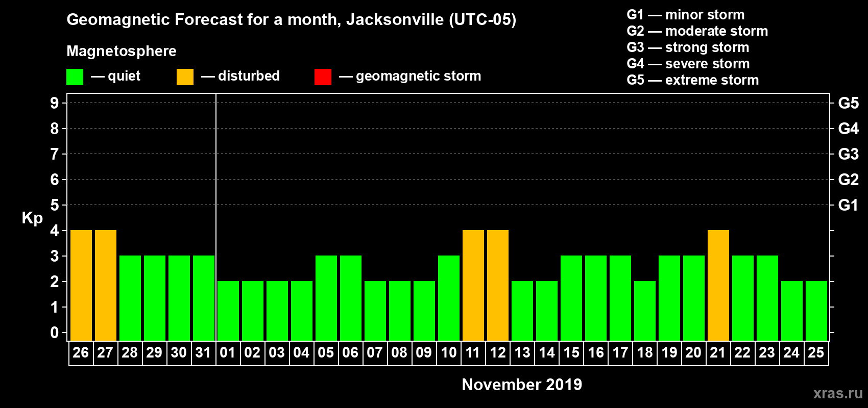Viewport: 868px width, 408px height.
Task: Select the green bar for November 01
Action: [228, 311]
